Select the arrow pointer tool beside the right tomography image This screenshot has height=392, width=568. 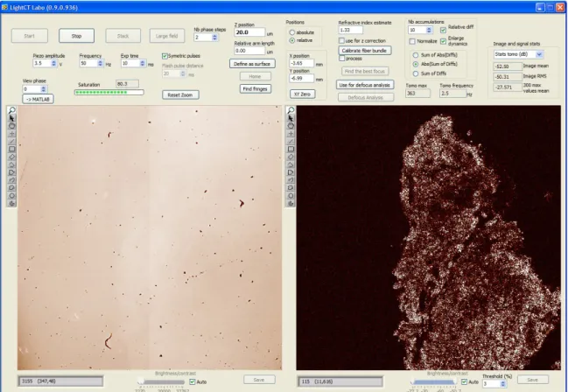point(291,118)
